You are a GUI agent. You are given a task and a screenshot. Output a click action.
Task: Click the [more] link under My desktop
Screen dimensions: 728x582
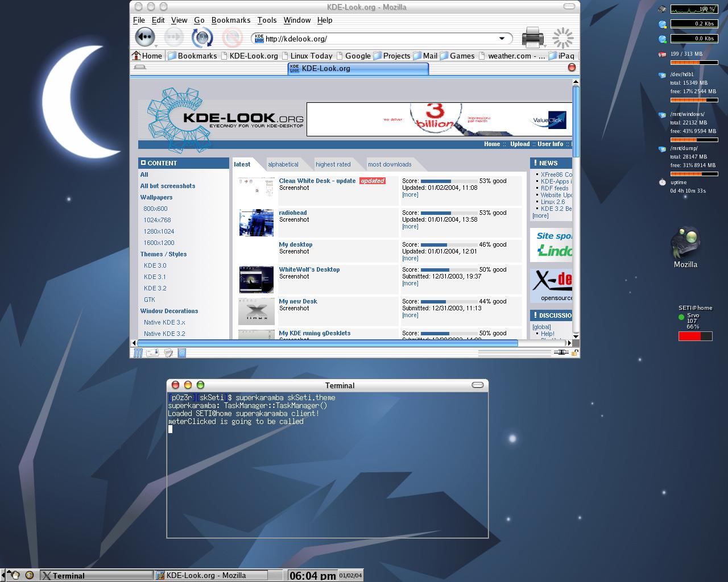click(410, 258)
